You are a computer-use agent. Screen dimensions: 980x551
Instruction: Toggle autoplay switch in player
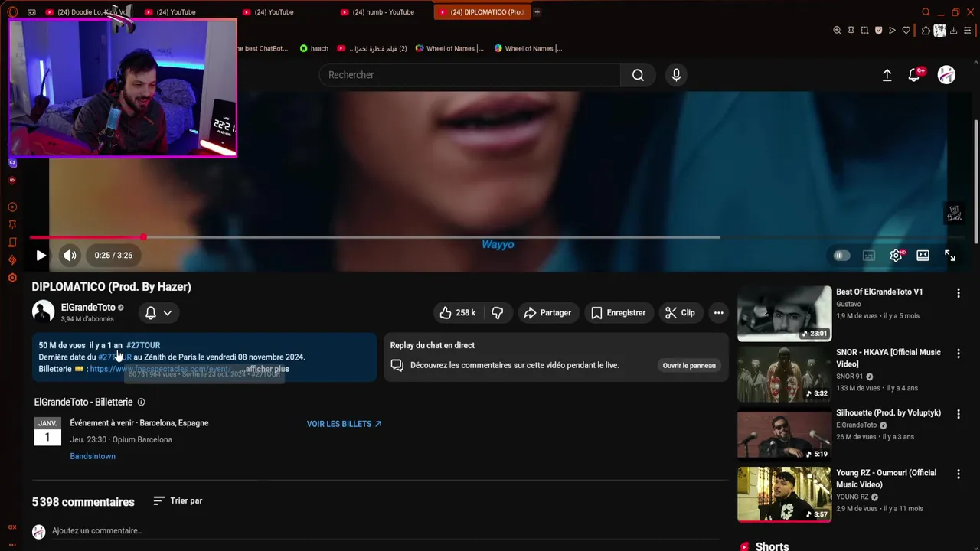[841, 256]
